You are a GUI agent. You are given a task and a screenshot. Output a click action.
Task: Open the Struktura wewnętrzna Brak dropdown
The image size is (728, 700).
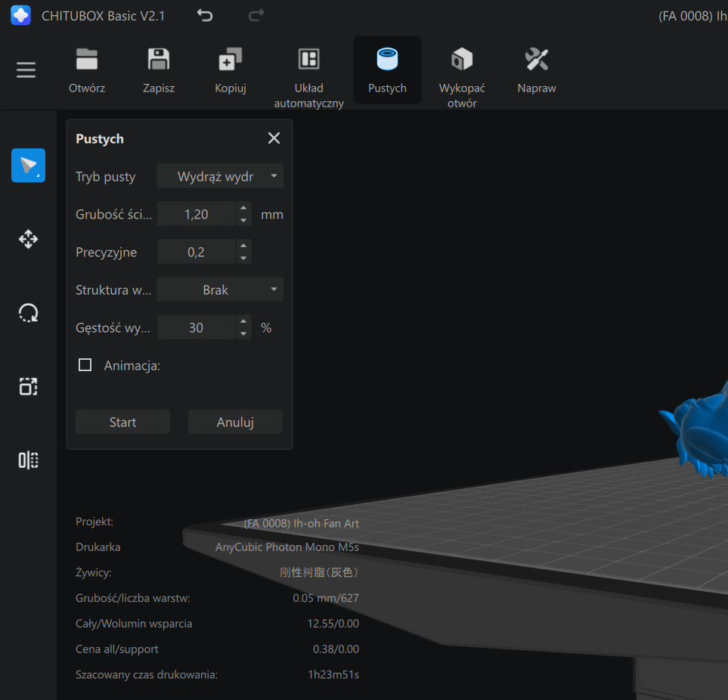220,290
